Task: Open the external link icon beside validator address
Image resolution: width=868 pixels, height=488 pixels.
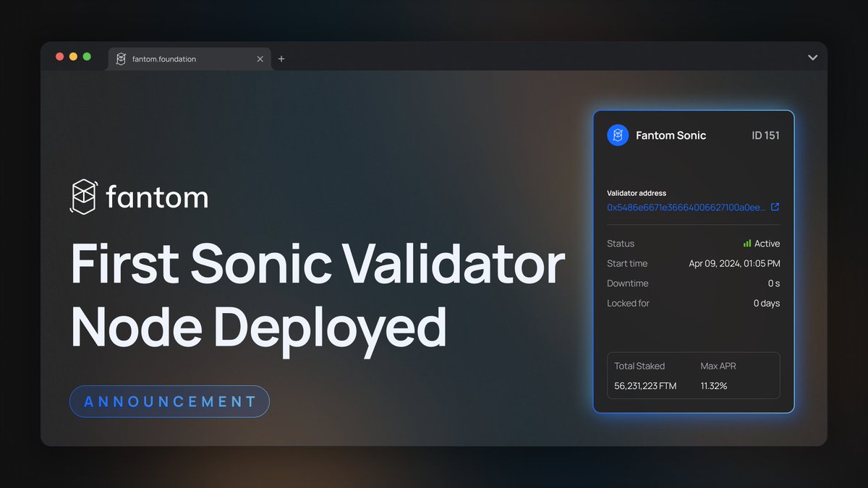Action: 775,207
